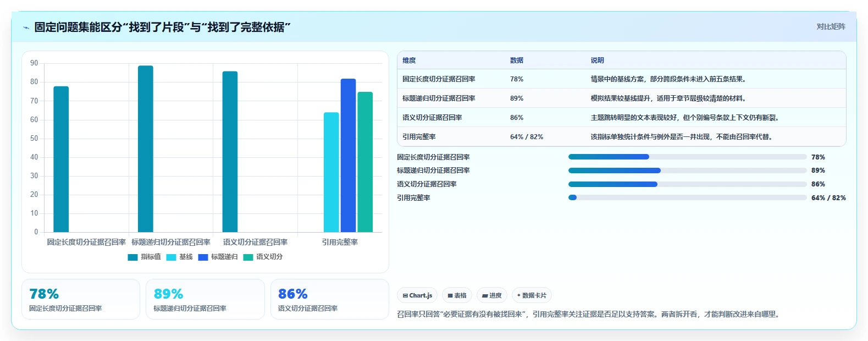Click the 86% value in the table
Viewport: 868px width, 341px height.
pyautogui.click(x=517, y=118)
